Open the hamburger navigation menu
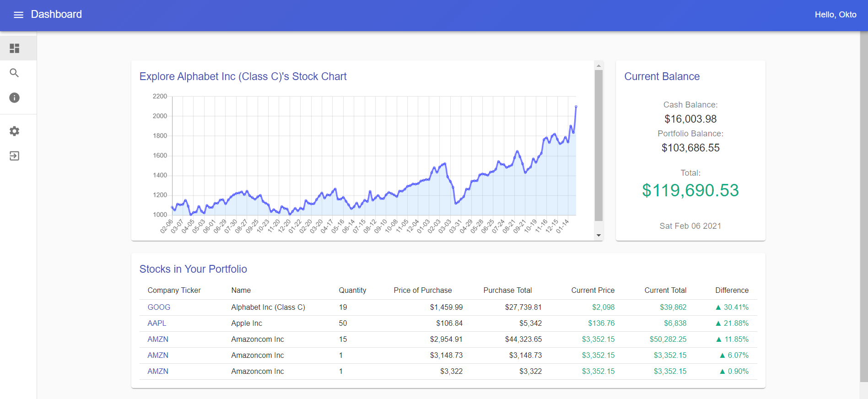Image resolution: width=868 pixels, height=399 pixels. click(x=18, y=15)
